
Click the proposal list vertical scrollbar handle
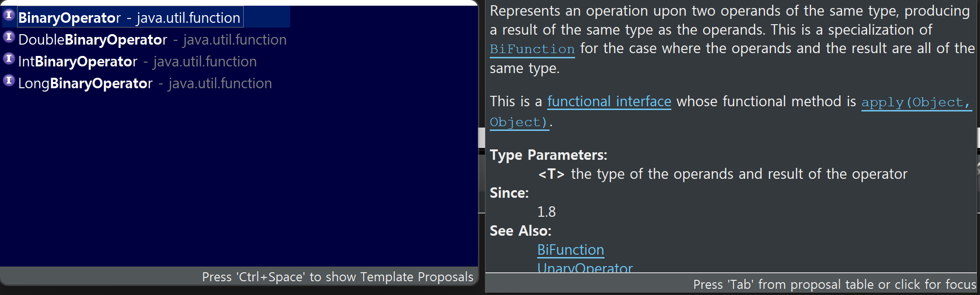(481, 138)
